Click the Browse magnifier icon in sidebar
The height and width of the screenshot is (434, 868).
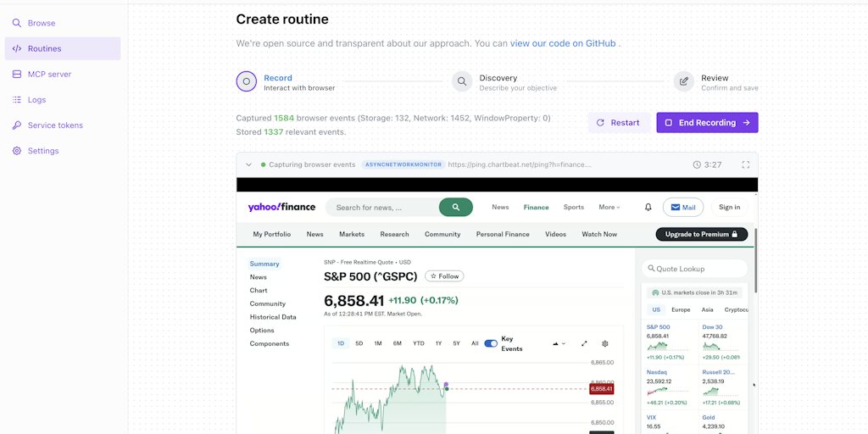tap(17, 23)
